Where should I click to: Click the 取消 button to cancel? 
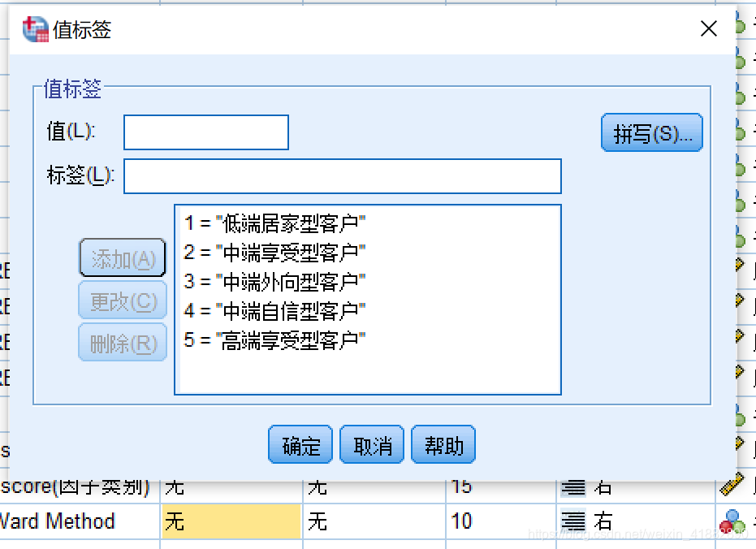[x=371, y=444]
